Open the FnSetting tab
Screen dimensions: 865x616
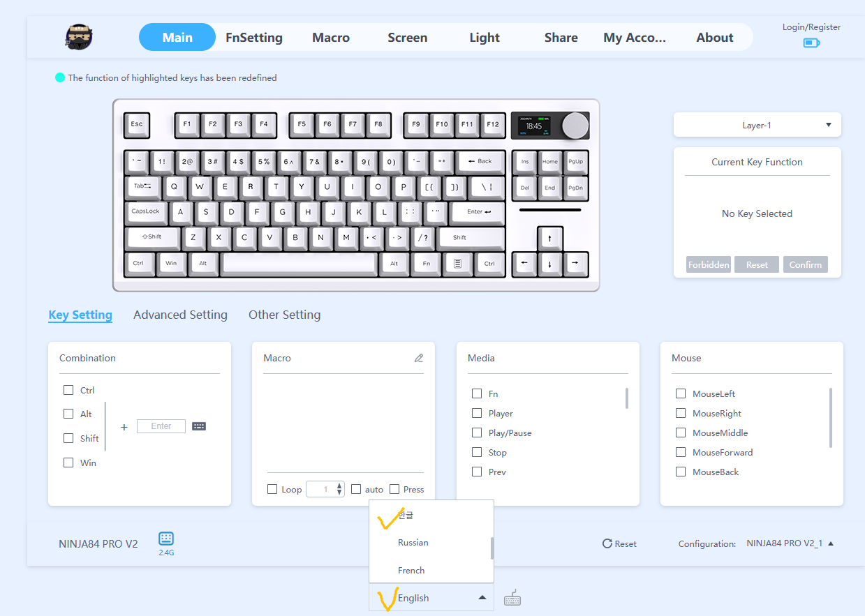click(254, 38)
